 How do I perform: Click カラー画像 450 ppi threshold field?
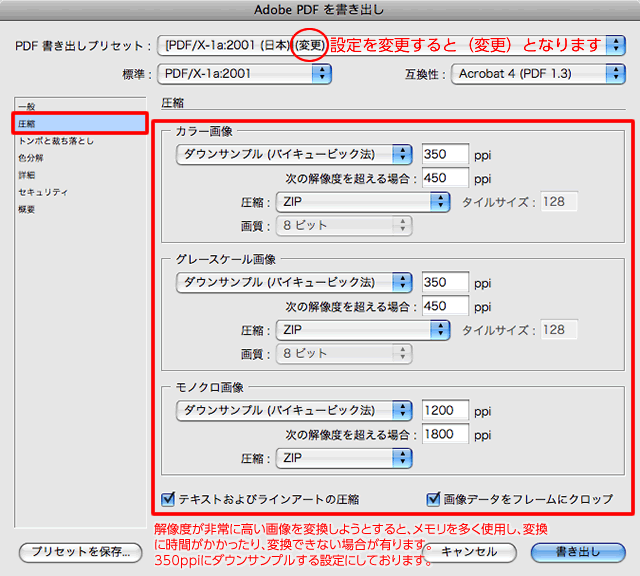[x=445, y=178]
